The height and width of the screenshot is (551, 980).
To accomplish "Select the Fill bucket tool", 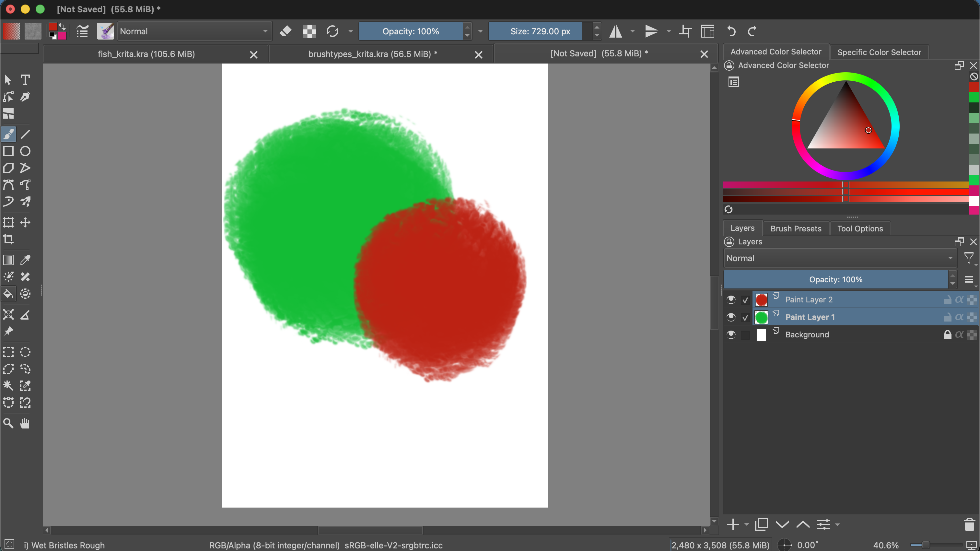I will (8, 294).
